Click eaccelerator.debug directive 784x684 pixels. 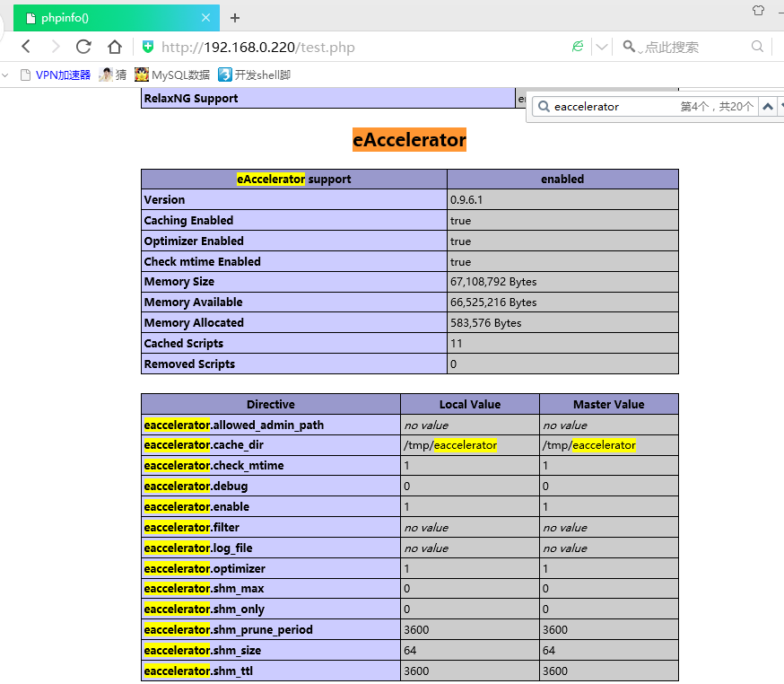196,486
